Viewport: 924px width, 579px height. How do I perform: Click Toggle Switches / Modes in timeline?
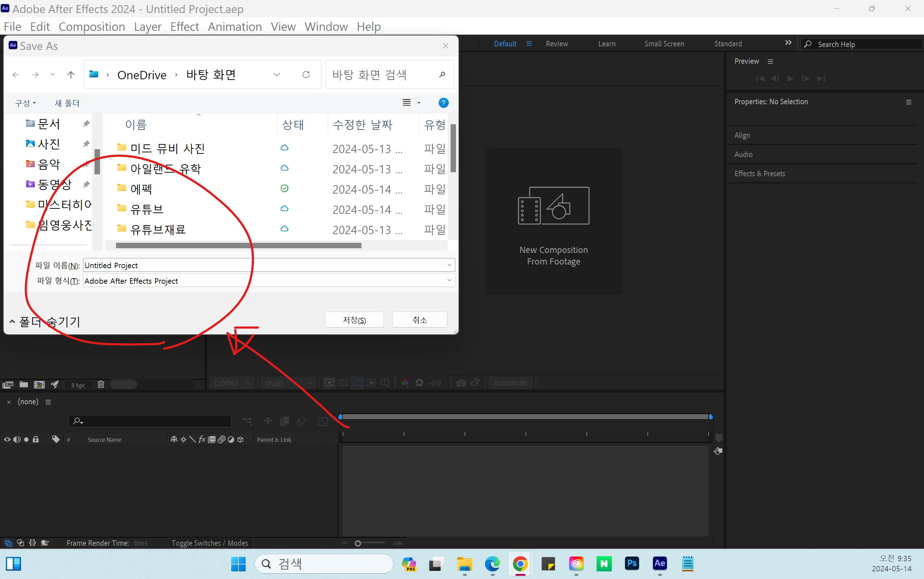coord(209,543)
